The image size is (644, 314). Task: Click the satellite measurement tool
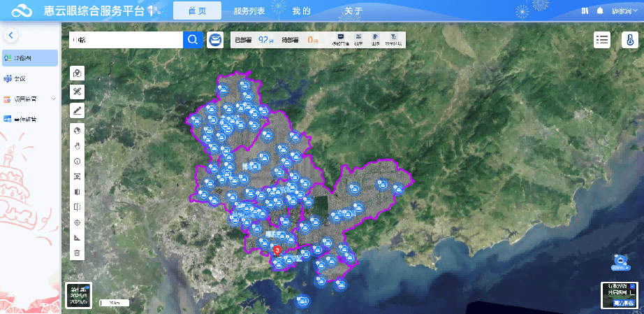[78, 92]
